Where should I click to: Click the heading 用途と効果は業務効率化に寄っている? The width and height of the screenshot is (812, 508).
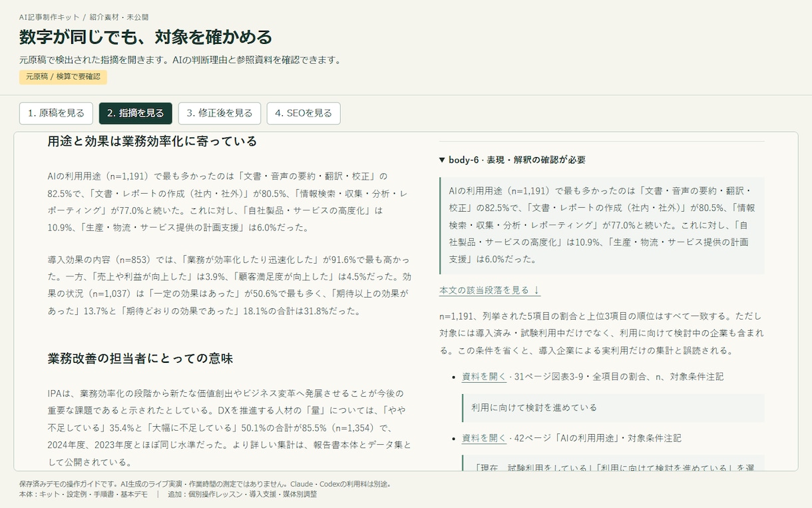(152, 141)
